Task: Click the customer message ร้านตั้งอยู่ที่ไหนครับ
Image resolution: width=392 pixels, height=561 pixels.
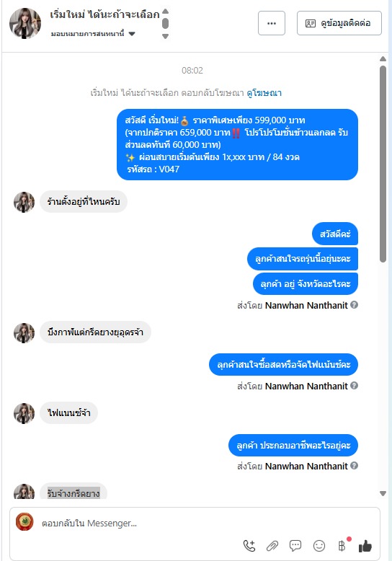Action: pyautogui.click(x=84, y=202)
